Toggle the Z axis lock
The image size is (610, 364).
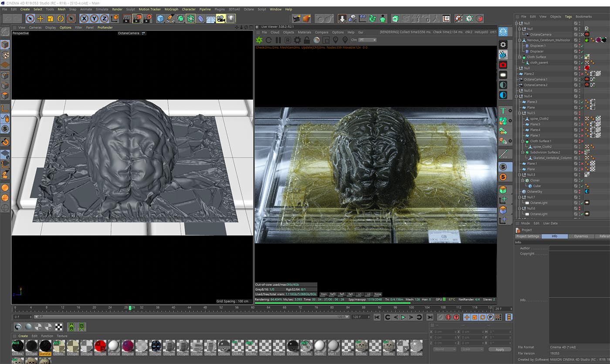point(104,18)
